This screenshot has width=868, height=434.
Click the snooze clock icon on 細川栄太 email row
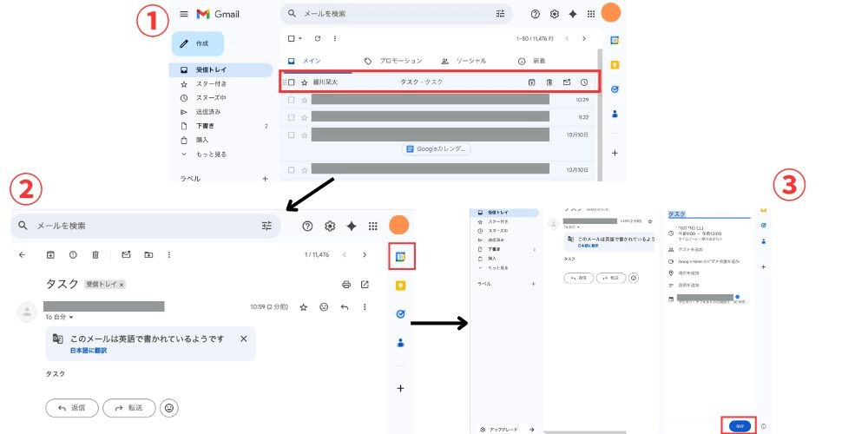coord(584,82)
